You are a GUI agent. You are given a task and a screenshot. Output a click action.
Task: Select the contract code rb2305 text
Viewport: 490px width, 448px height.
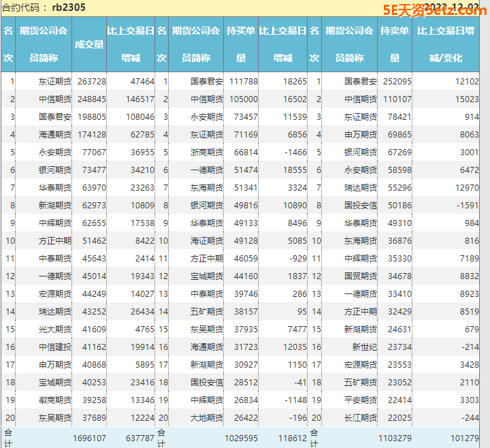pyautogui.click(x=69, y=7)
